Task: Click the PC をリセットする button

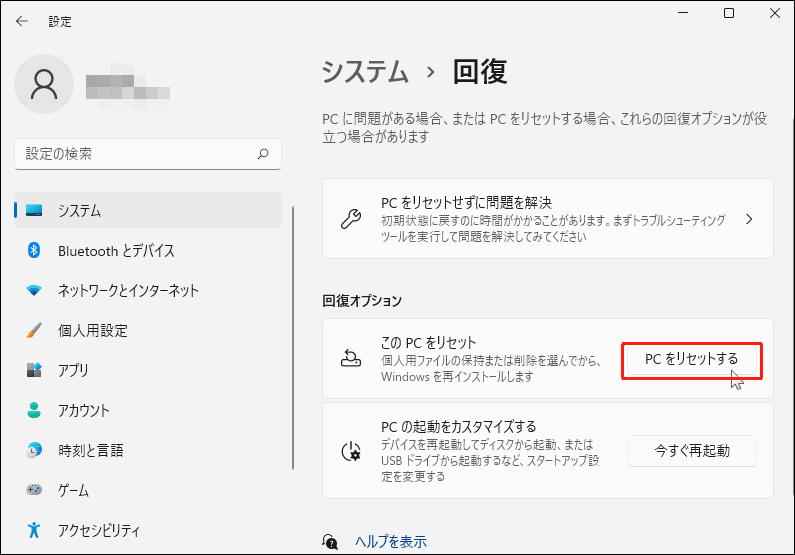Action: [x=692, y=359]
